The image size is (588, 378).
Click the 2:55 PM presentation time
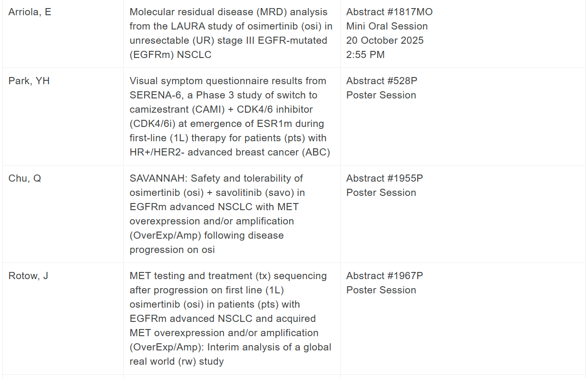coord(365,55)
